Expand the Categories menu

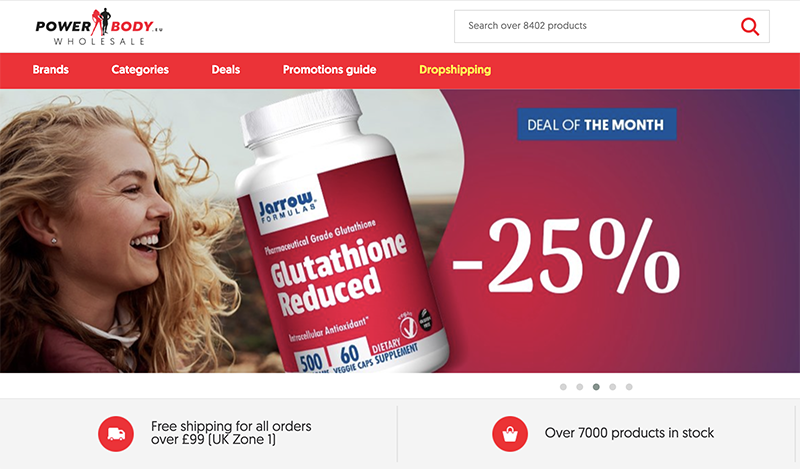140,70
